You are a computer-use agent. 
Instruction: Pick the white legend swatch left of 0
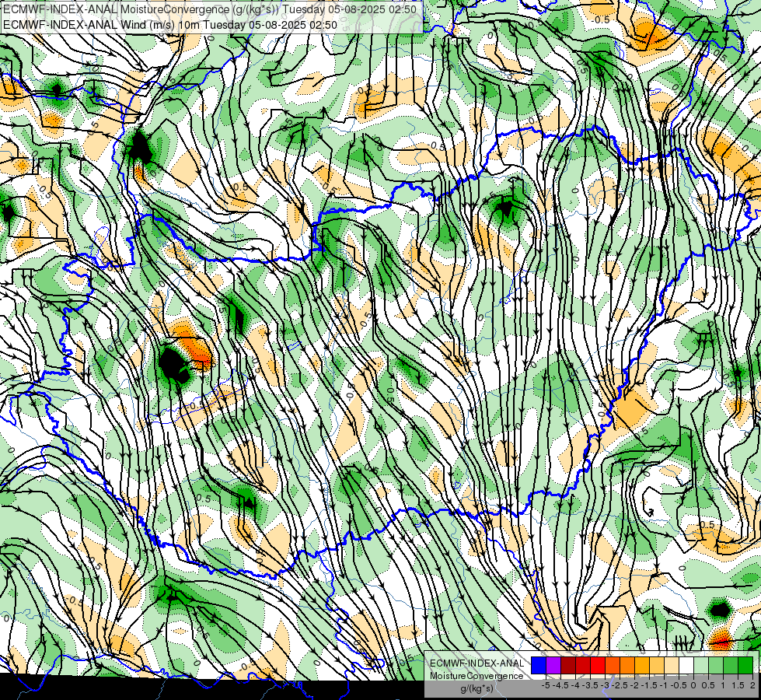pos(686,666)
